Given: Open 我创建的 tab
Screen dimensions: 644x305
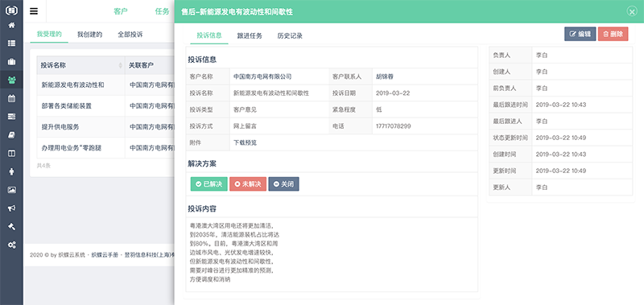Looking at the screenshot, I should click(x=89, y=35).
